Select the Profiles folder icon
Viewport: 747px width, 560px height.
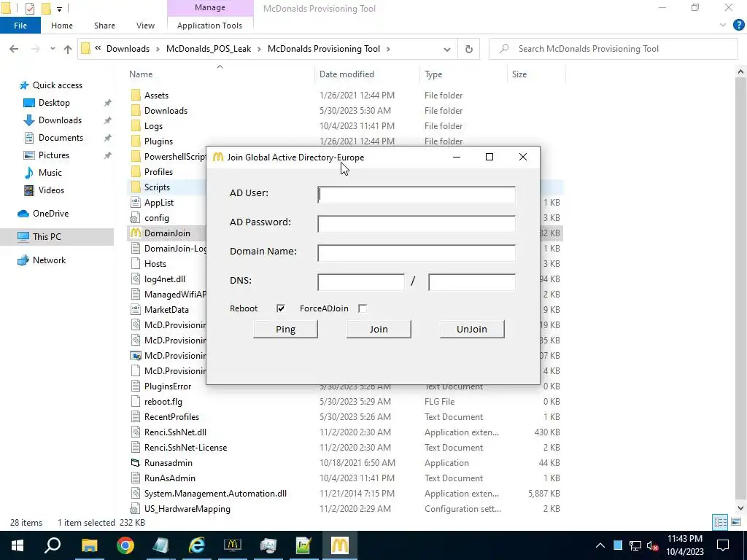[x=136, y=172]
